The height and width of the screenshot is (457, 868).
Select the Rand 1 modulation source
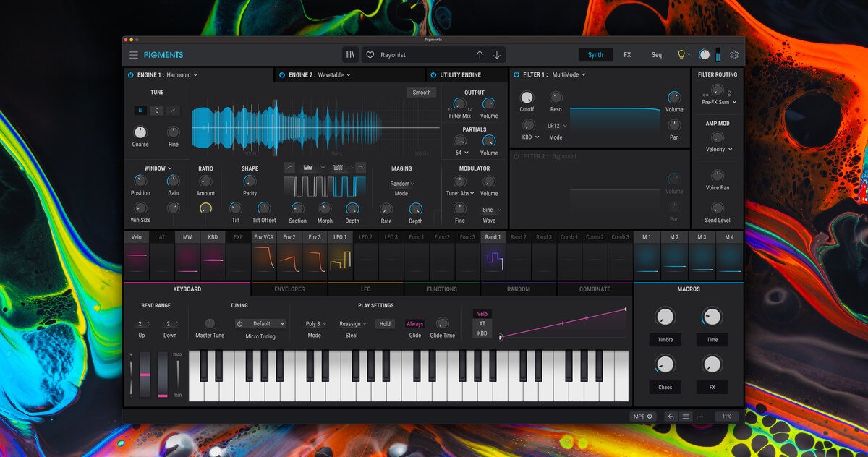point(493,257)
